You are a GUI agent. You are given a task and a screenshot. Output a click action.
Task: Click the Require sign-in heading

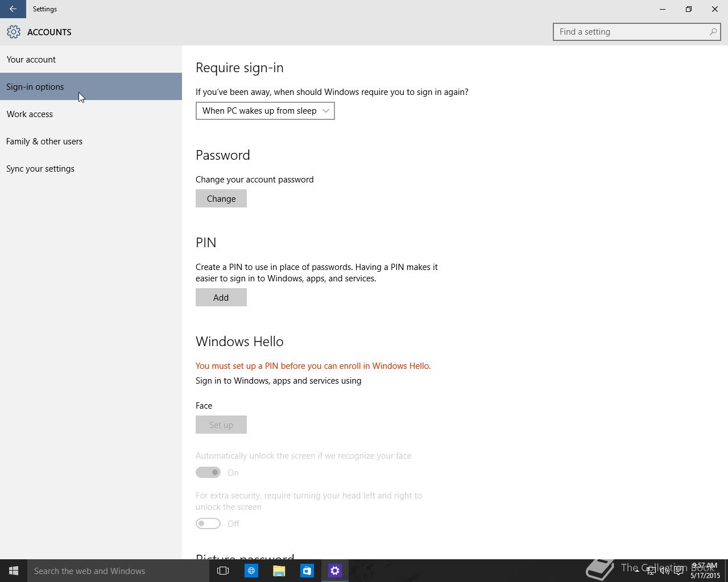click(239, 68)
